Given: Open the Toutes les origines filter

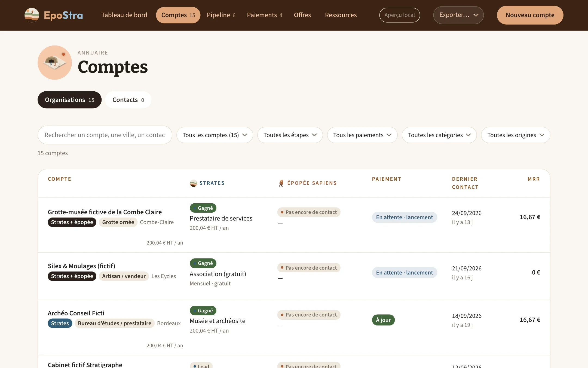Looking at the screenshot, I should [516, 135].
